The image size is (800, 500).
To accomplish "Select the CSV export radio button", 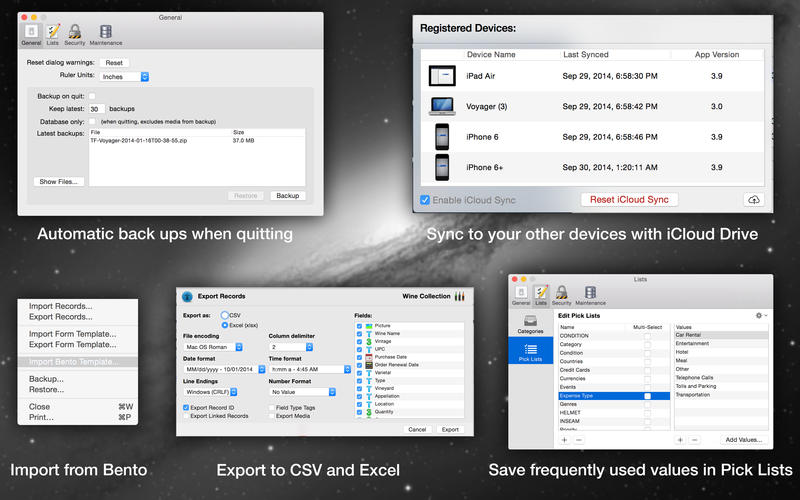I will click(224, 315).
